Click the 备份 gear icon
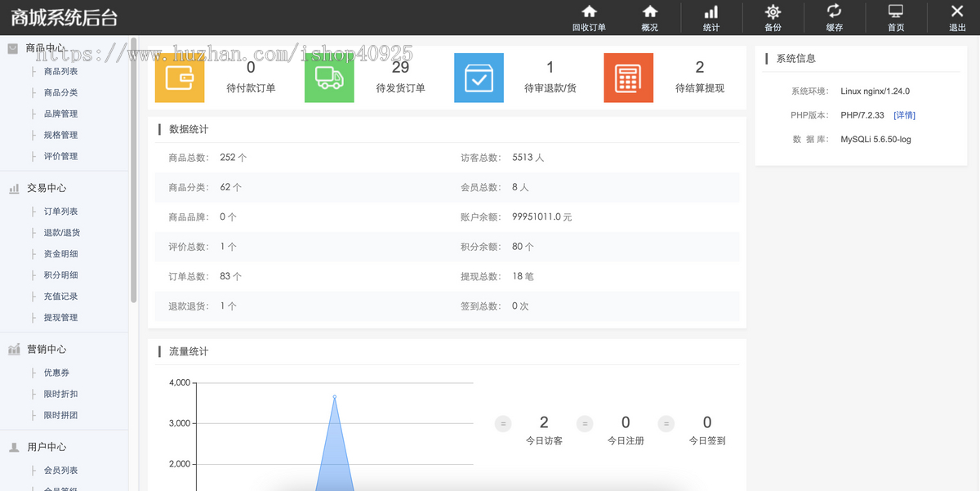Screen dimensions: 980x491 coord(773,11)
